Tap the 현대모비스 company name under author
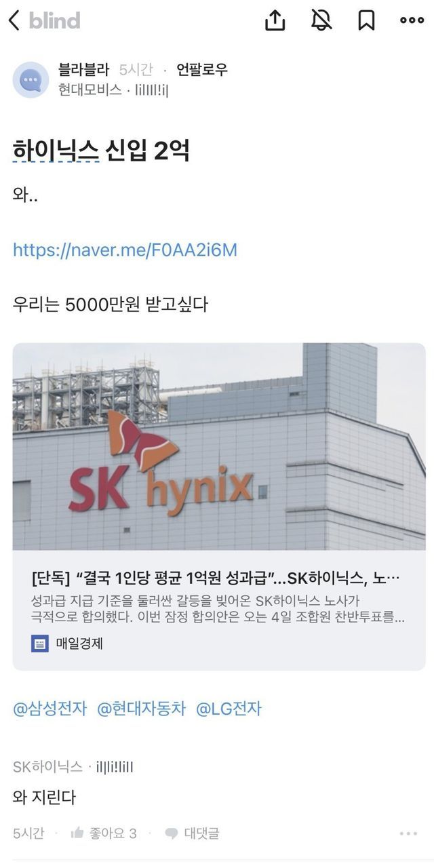The image size is (434, 868). point(90,90)
